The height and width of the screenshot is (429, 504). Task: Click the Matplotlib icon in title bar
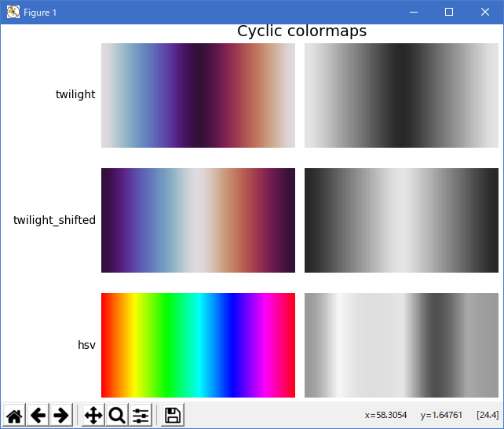point(13,13)
